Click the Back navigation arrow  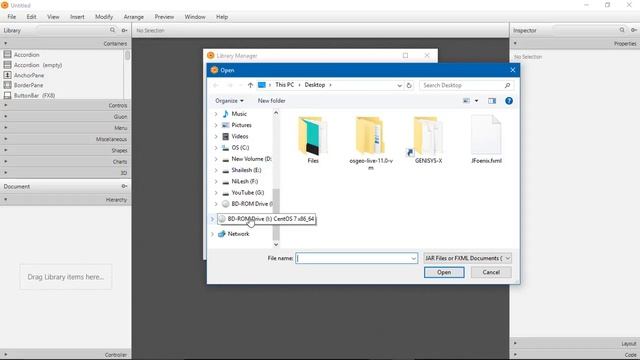coord(216,85)
